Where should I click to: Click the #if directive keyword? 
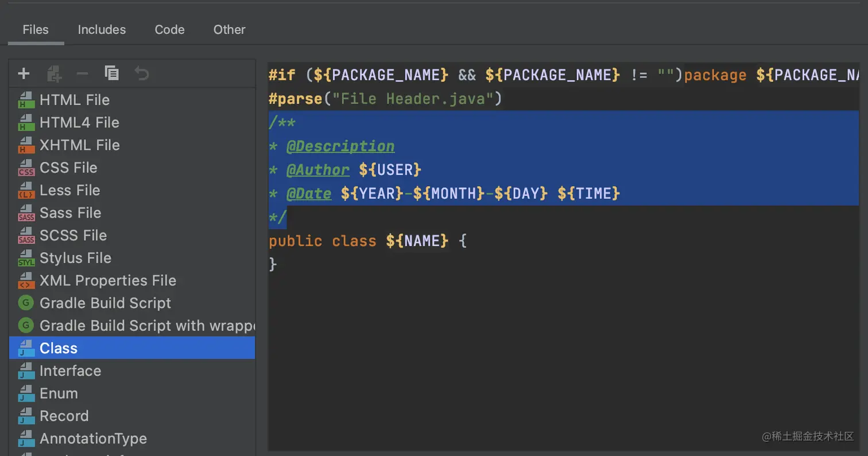pos(282,75)
